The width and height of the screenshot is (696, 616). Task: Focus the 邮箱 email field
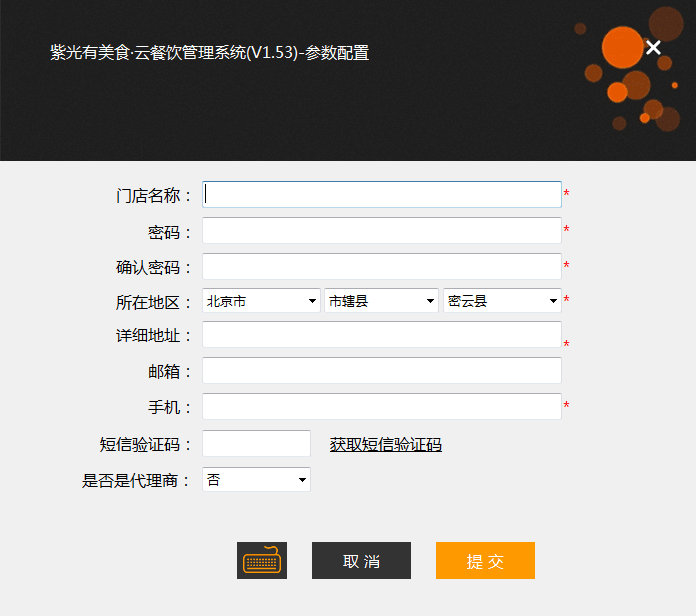click(x=381, y=371)
